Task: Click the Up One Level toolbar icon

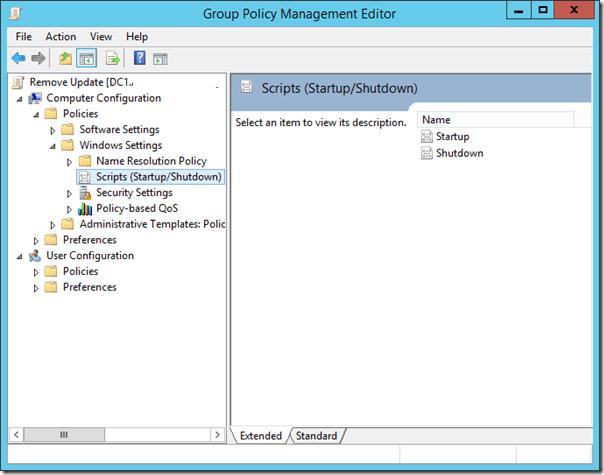Action: tap(66, 58)
